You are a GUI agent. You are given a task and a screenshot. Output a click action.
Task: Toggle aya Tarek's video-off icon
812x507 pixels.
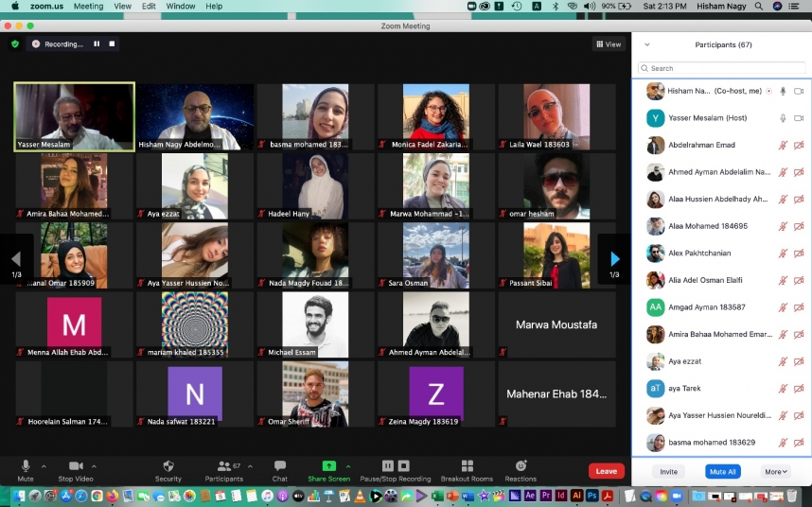pos(799,388)
